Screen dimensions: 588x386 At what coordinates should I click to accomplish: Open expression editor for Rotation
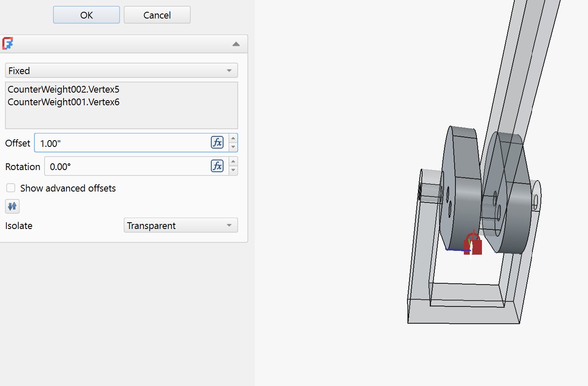(x=217, y=166)
